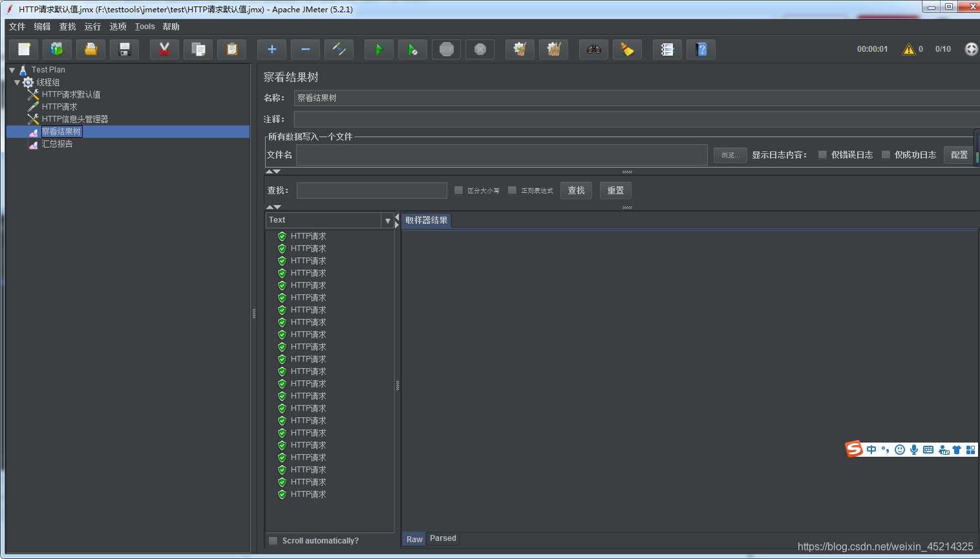Click the Sogou input method S icon
Screen dimensions: 980x559
(x=854, y=449)
